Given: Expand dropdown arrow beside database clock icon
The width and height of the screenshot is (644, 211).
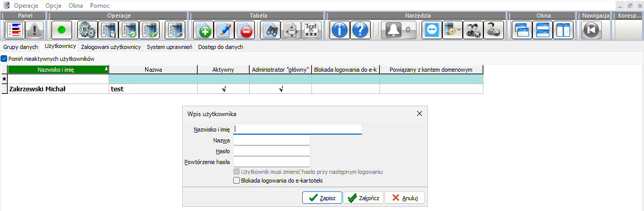Looking at the screenshot, I should pyautogui.click(x=459, y=30).
